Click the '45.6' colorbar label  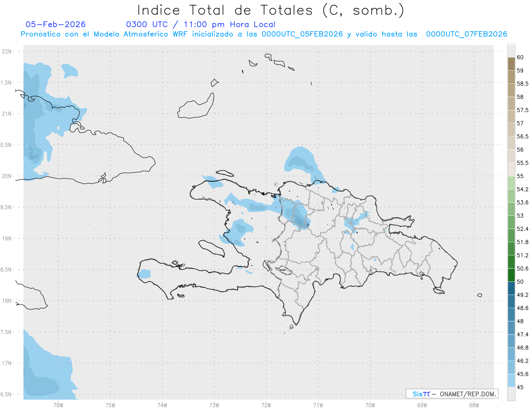coord(522,374)
